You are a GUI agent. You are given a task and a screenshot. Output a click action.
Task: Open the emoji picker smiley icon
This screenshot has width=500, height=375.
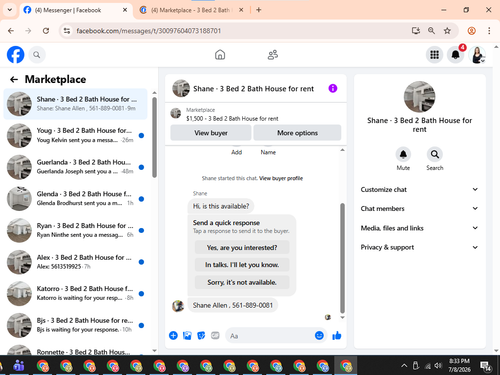pos(319,335)
